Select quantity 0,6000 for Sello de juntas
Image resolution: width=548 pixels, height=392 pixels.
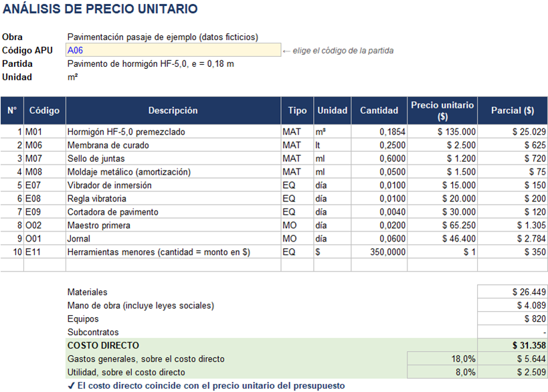click(379, 159)
